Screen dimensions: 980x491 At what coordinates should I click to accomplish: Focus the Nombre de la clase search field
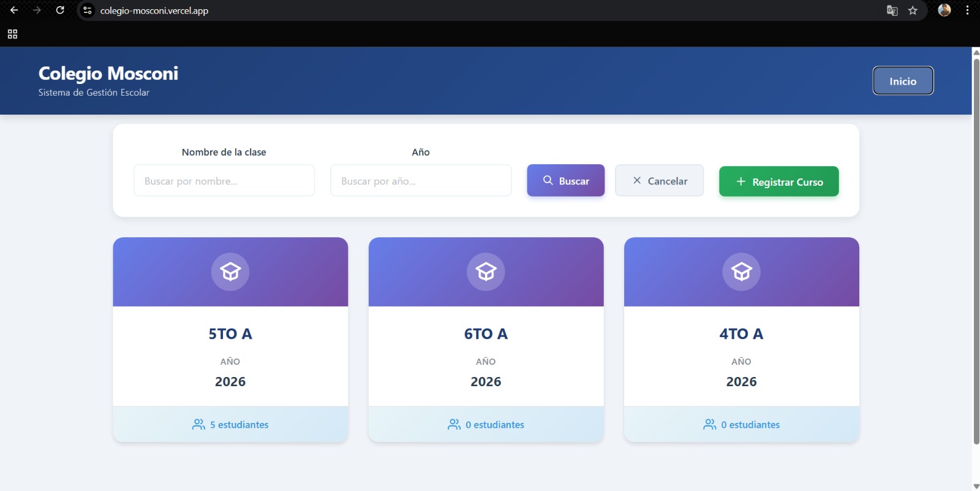click(224, 181)
